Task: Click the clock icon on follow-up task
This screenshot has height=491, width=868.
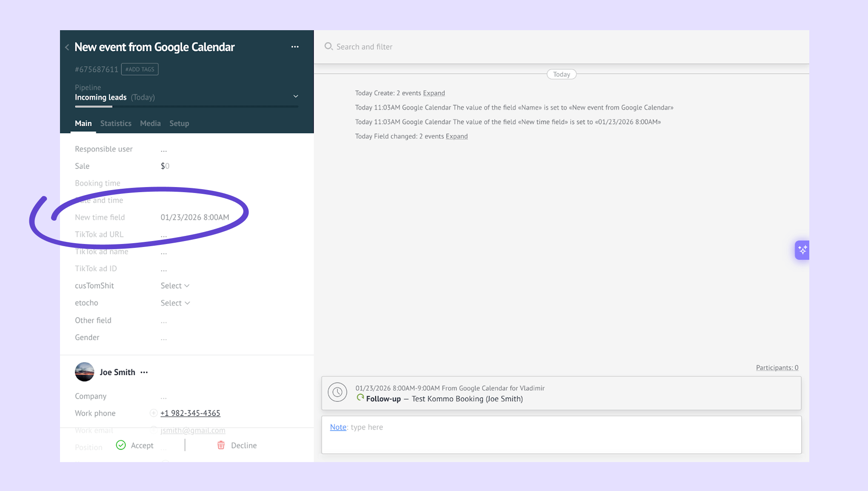Action: (x=337, y=392)
